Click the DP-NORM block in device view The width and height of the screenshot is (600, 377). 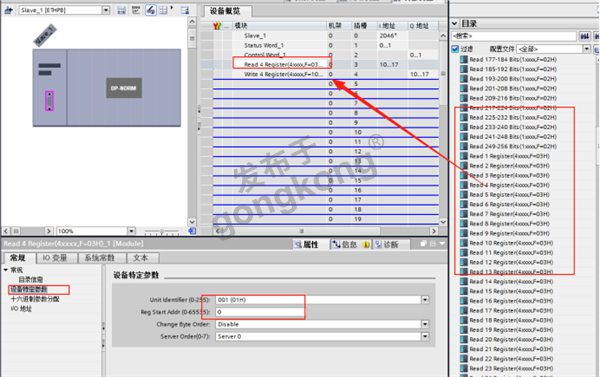124,88
